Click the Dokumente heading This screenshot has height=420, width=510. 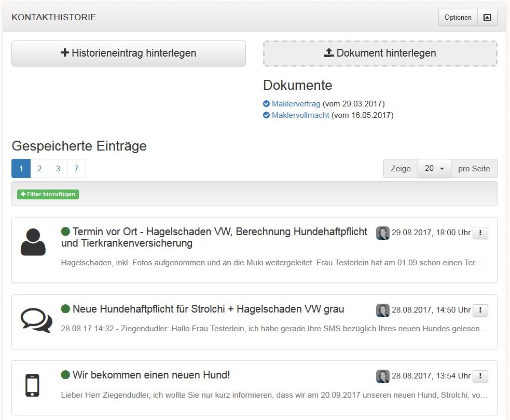pyautogui.click(x=298, y=85)
